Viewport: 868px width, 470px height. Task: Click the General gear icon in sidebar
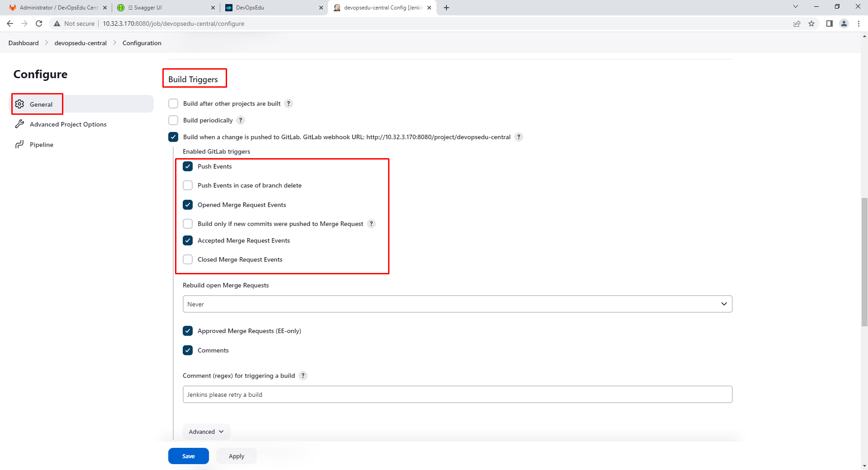19,104
